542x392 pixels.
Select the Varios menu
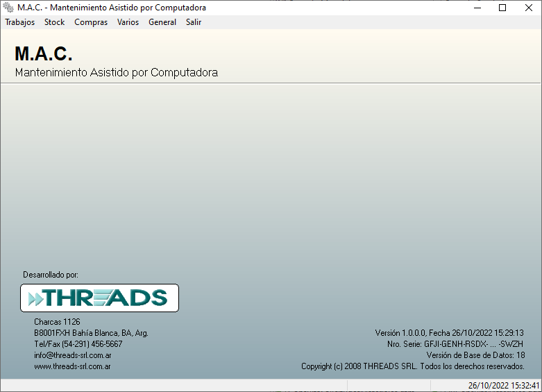point(128,22)
